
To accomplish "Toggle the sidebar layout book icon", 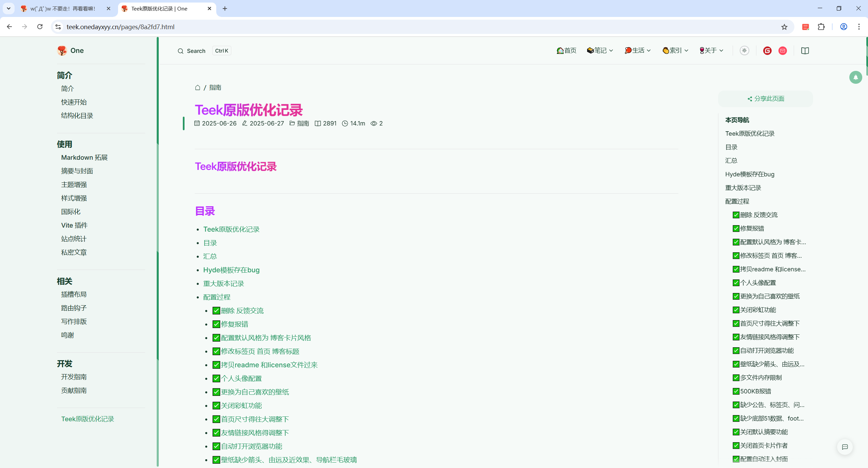I will tap(805, 51).
